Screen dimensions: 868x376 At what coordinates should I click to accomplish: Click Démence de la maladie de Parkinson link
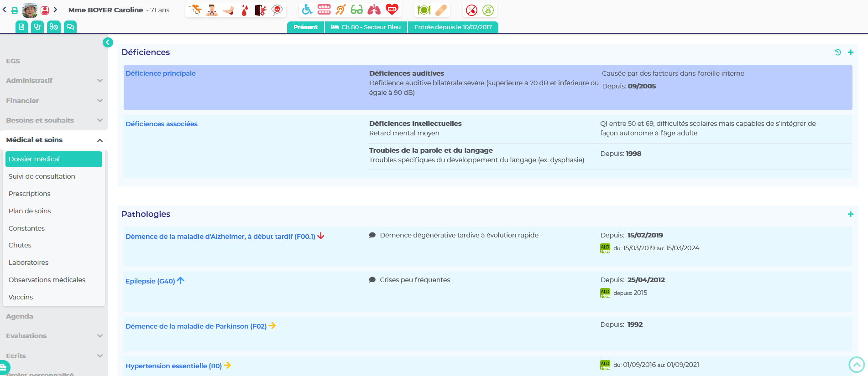click(196, 326)
